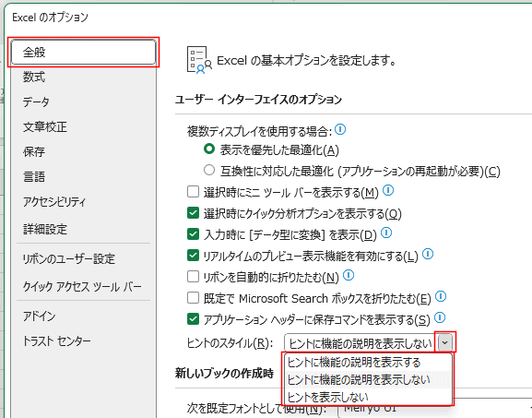Click info icon beside 複数ディスプレイを使用する場合
This screenshot has width=532, height=418.
click(340, 129)
